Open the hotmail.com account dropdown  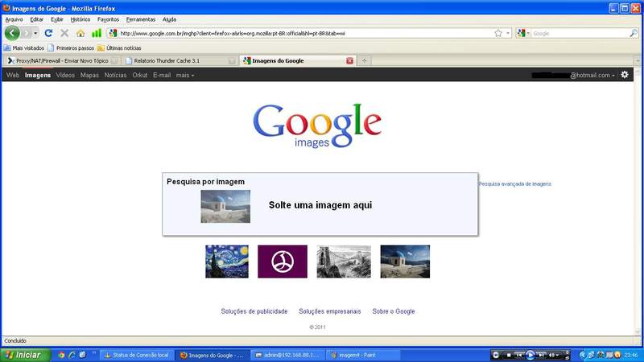573,75
